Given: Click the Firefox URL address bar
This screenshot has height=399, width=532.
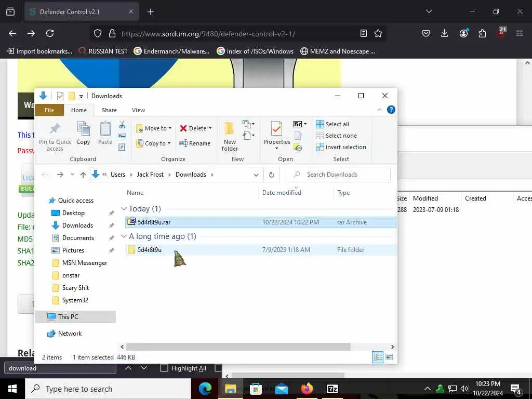Looking at the screenshot, I should [x=237, y=34].
